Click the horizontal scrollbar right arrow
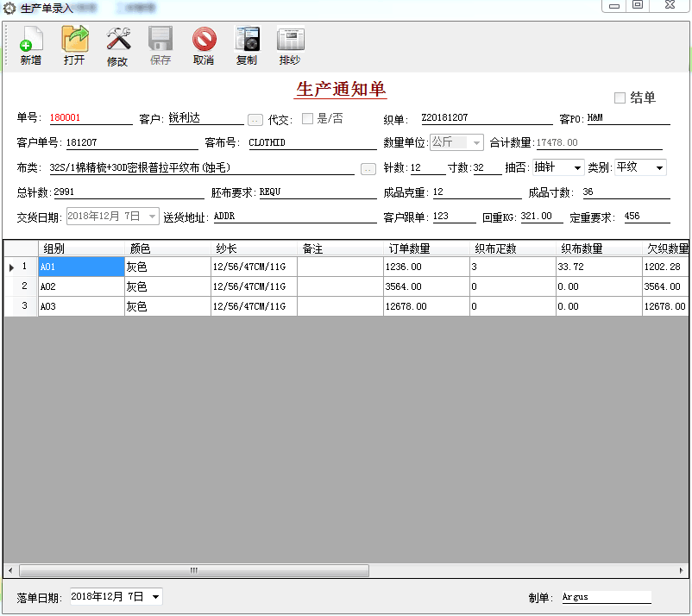The width and height of the screenshot is (692, 616). tap(682, 570)
